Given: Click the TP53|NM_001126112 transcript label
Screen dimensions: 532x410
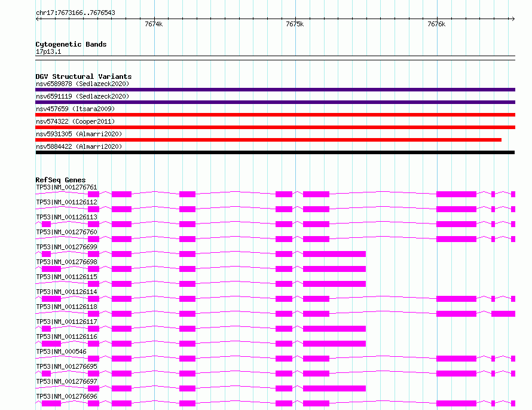Looking at the screenshot, I should (66, 202).
